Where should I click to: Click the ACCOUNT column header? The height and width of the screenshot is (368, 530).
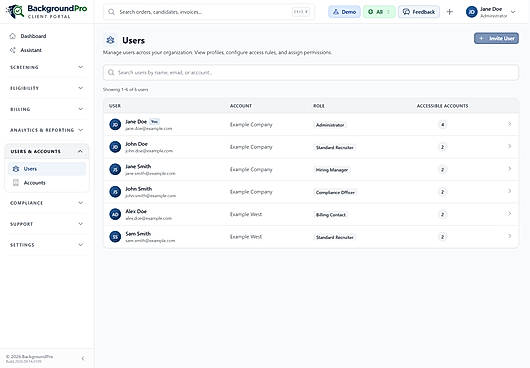click(241, 106)
